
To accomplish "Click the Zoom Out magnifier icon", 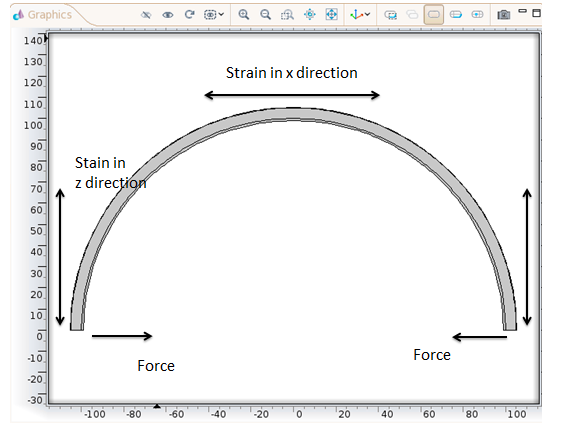I will coord(266,15).
